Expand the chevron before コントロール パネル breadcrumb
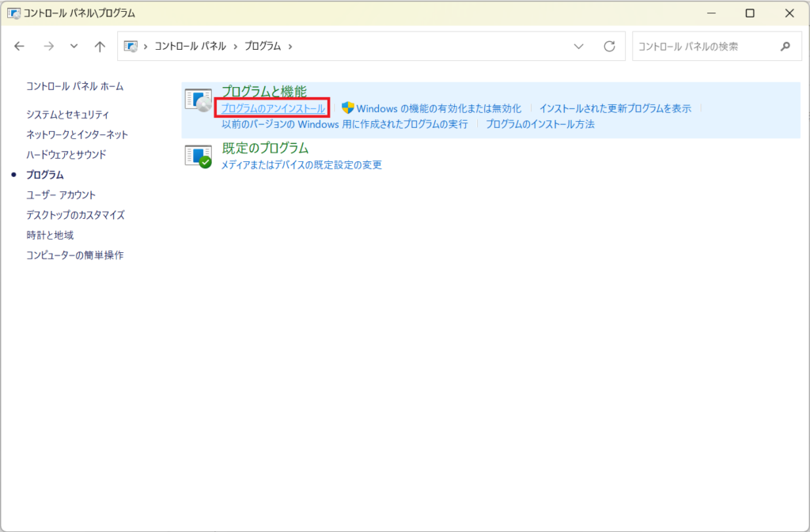 (146, 47)
